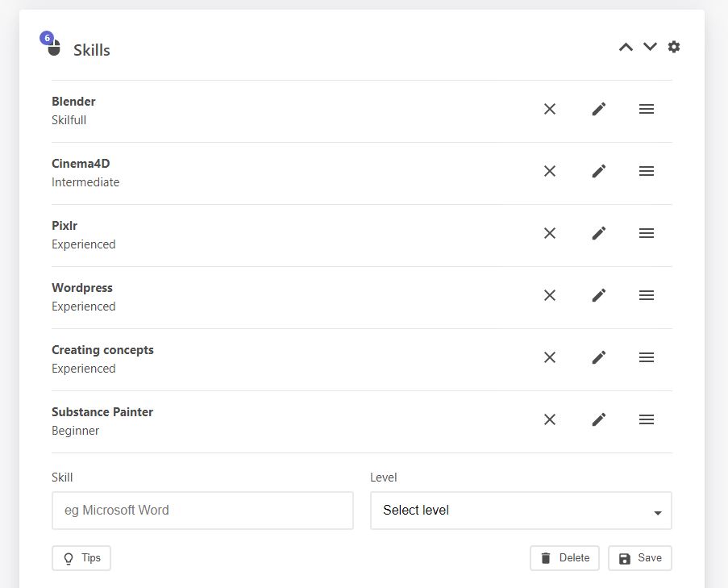The image size is (728, 588).
Task: Edit the Cinema4D skill with pencil
Action: point(598,171)
